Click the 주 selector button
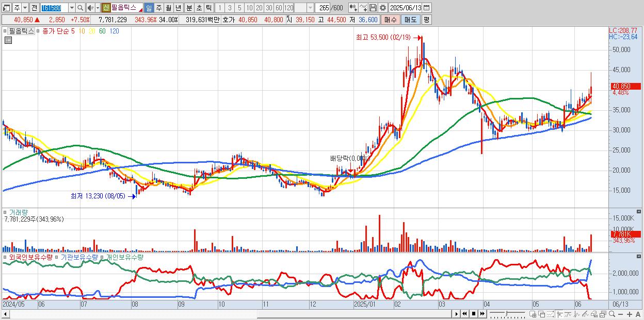Viewport: 644px width, 320px height. click(17, 8)
